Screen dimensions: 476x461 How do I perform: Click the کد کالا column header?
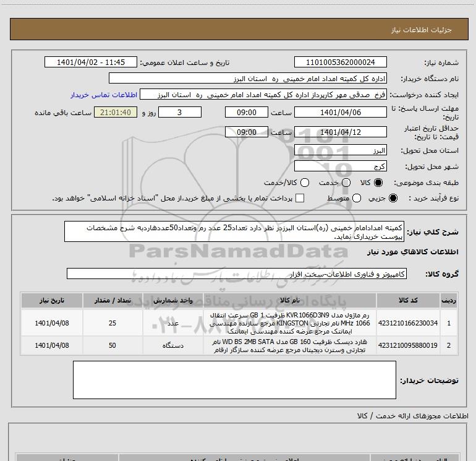coord(408,300)
